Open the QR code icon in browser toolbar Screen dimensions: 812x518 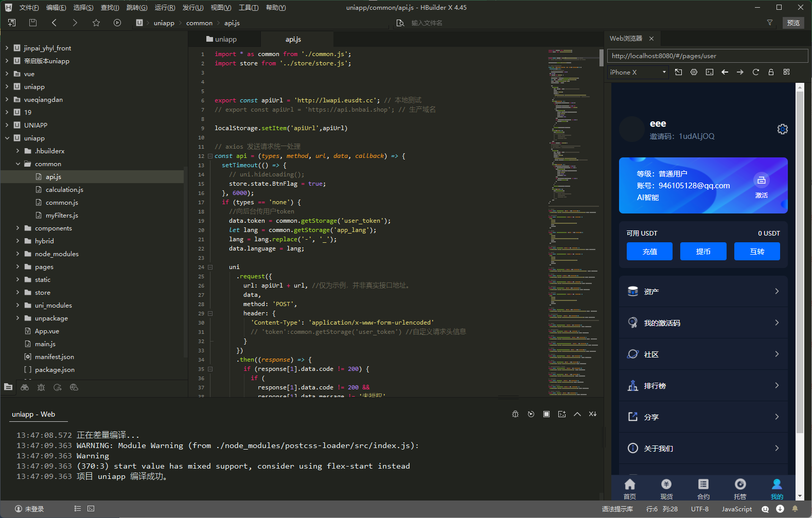click(786, 72)
